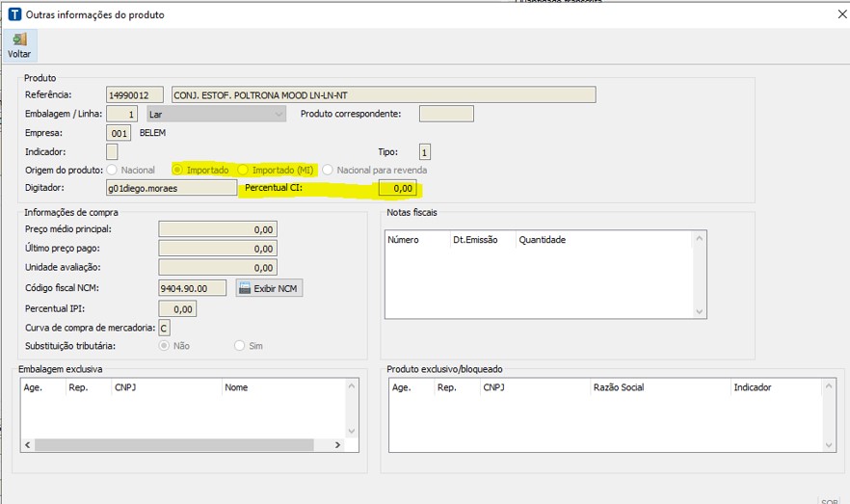The height and width of the screenshot is (504, 850).
Task: Click the Percentual CI input field
Action: (x=397, y=188)
